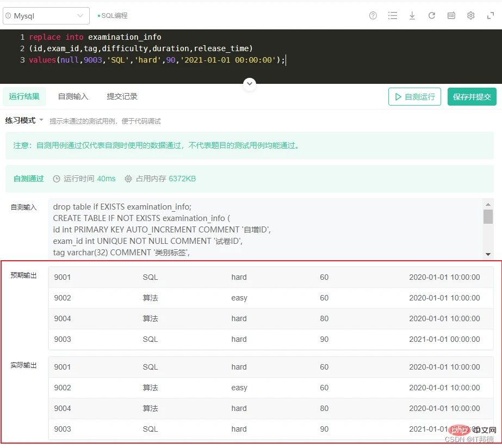The height and width of the screenshot is (448, 502).
Task: Click 2021-01-01 00:00:00 in 预期输出
Action: tap(444, 339)
